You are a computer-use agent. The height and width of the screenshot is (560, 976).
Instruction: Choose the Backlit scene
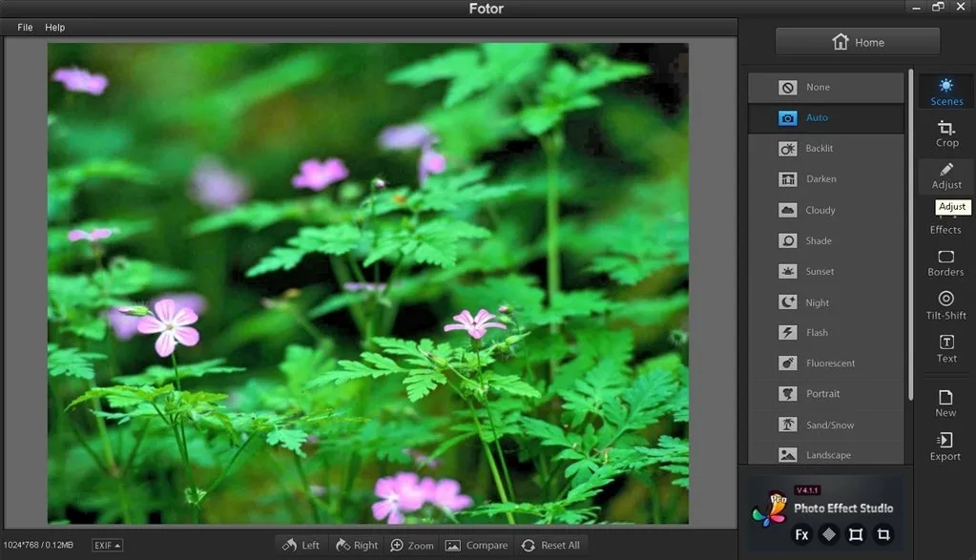[825, 148]
